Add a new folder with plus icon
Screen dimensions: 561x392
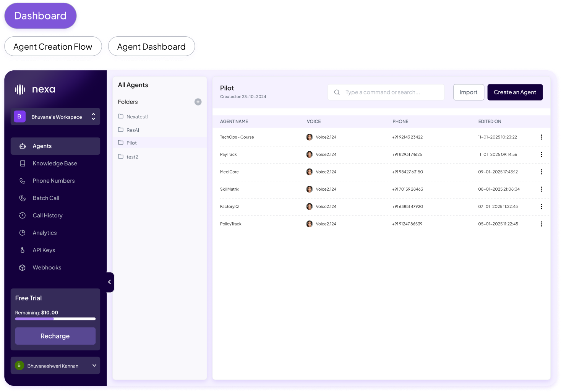coord(198,102)
